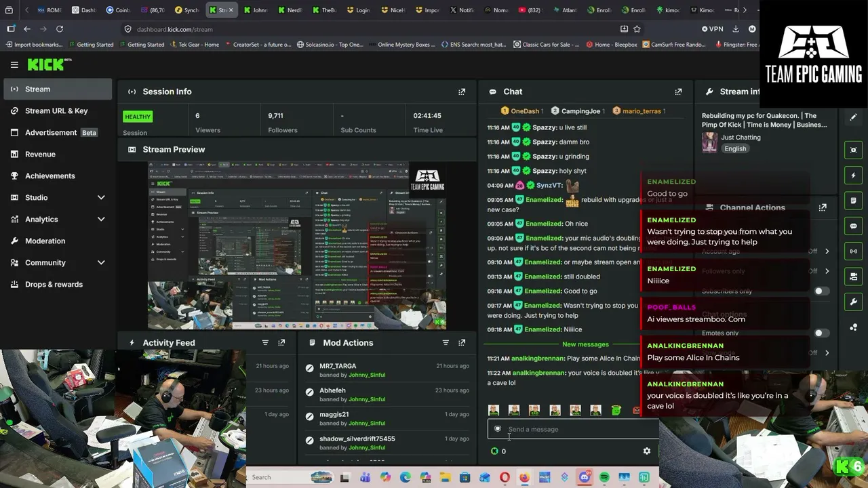Toggle the chat bubble widget icon
The height and width of the screenshot is (488, 868).
point(853,226)
